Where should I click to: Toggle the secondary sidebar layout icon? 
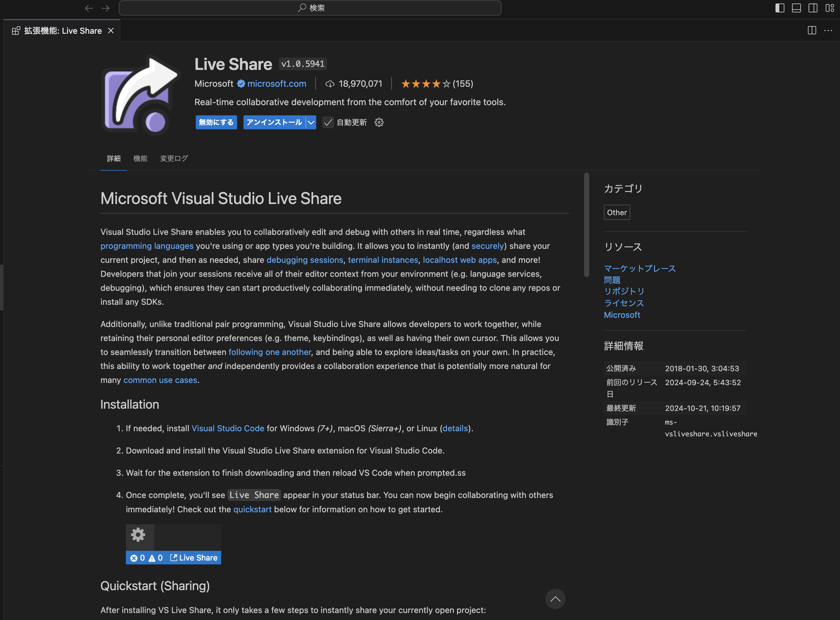[x=813, y=8]
